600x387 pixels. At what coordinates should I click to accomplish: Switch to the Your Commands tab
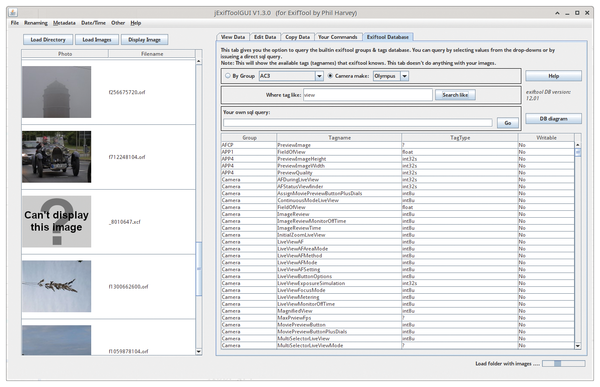pyautogui.click(x=338, y=37)
